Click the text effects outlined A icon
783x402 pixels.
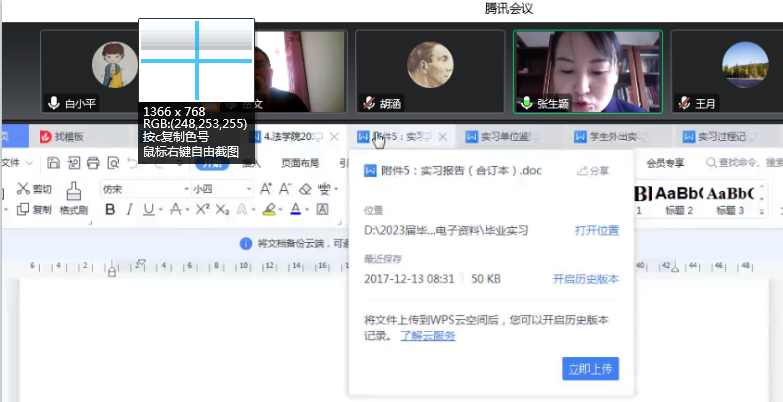click(242, 210)
